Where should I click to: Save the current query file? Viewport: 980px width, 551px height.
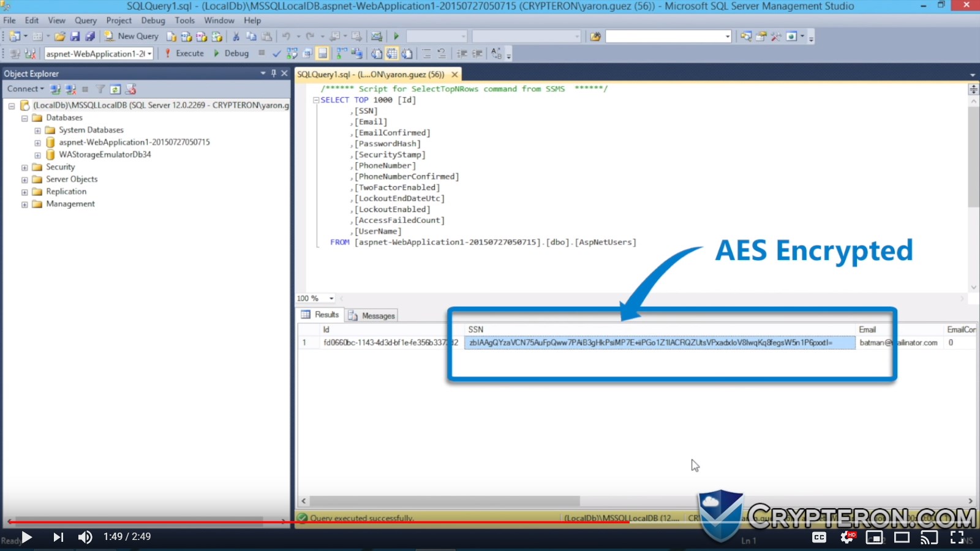point(75,37)
